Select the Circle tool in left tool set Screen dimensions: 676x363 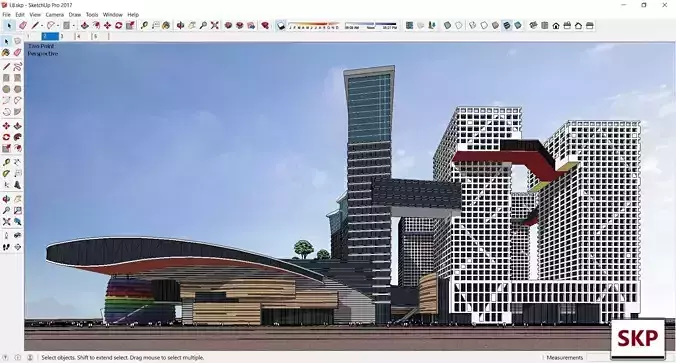tap(6, 89)
